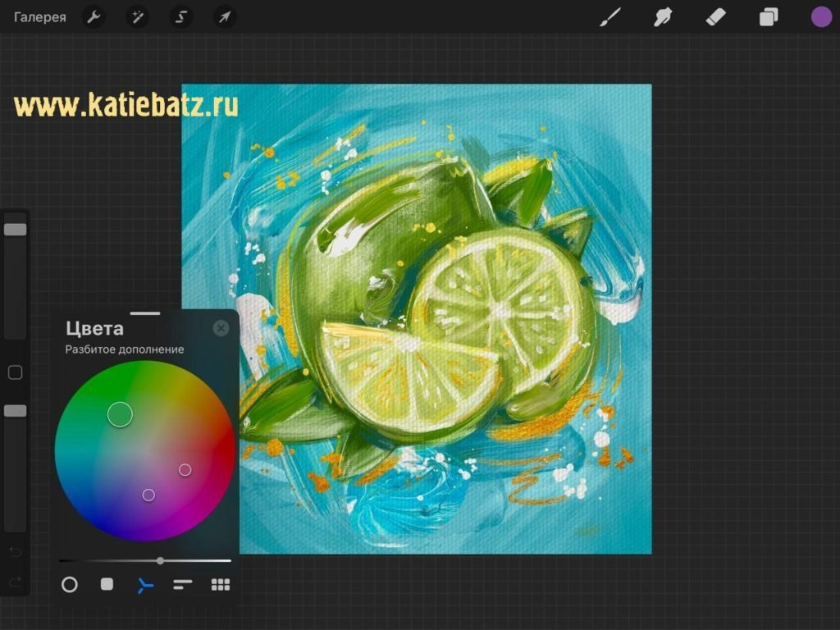Switch to the Value sliders color tab
The width and height of the screenshot is (840, 630).
coord(183,584)
